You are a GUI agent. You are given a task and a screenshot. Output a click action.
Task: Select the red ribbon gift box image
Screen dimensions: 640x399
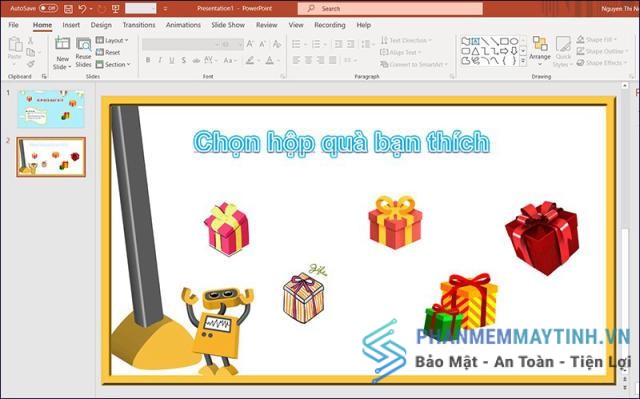coord(542,238)
